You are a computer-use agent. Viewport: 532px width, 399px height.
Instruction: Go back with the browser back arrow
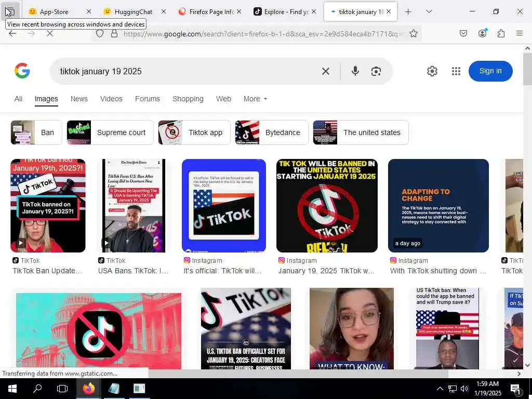(x=12, y=33)
